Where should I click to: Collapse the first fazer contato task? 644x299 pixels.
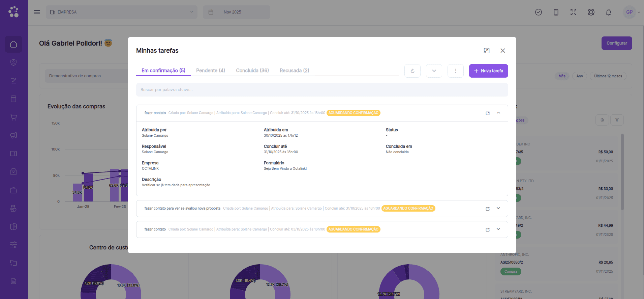[498, 113]
